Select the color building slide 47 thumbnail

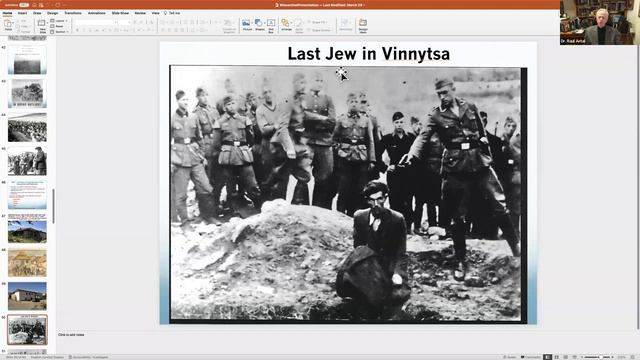[27, 229]
